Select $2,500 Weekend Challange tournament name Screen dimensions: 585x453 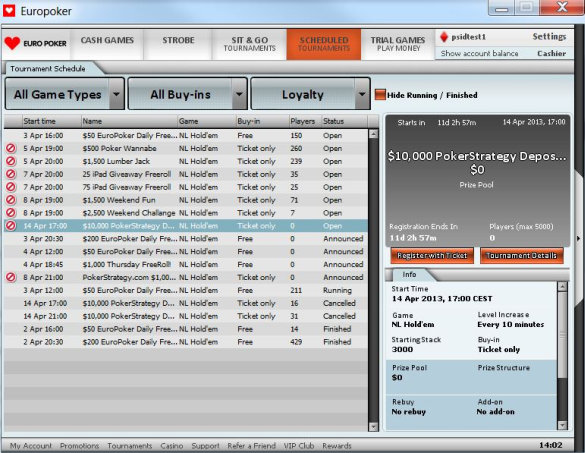tap(129, 213)
